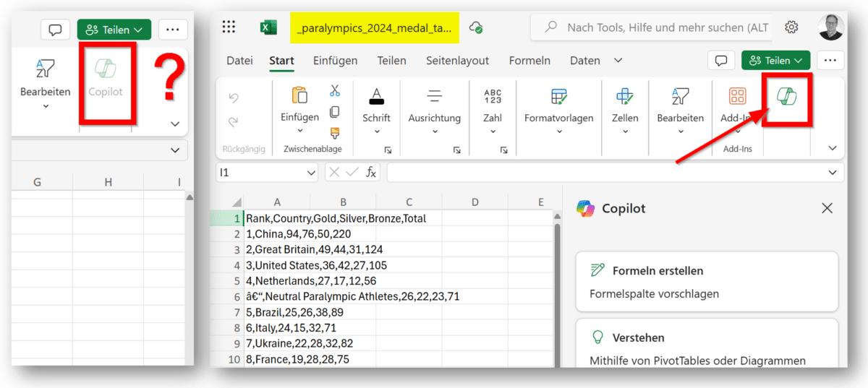Close the Copilot side panel
The width and height of the screenshot is (868, 388).
pyautogui.click(x=827, y=208)
